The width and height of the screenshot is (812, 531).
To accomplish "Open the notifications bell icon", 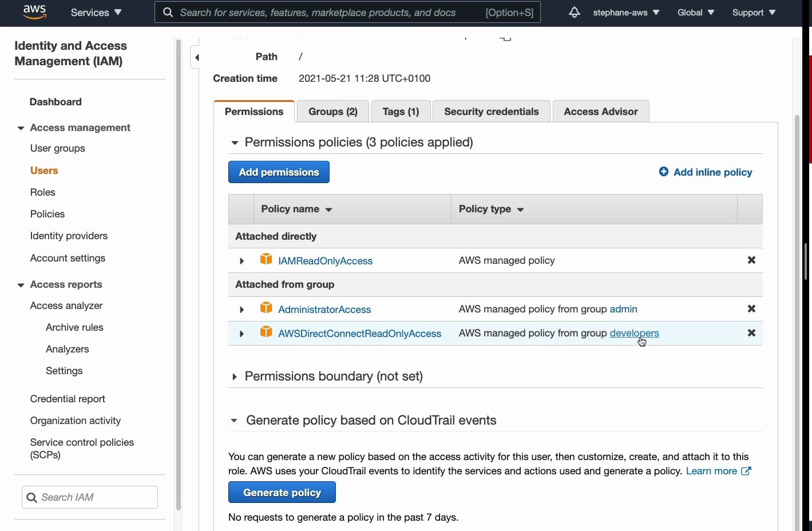I will 575,12.
